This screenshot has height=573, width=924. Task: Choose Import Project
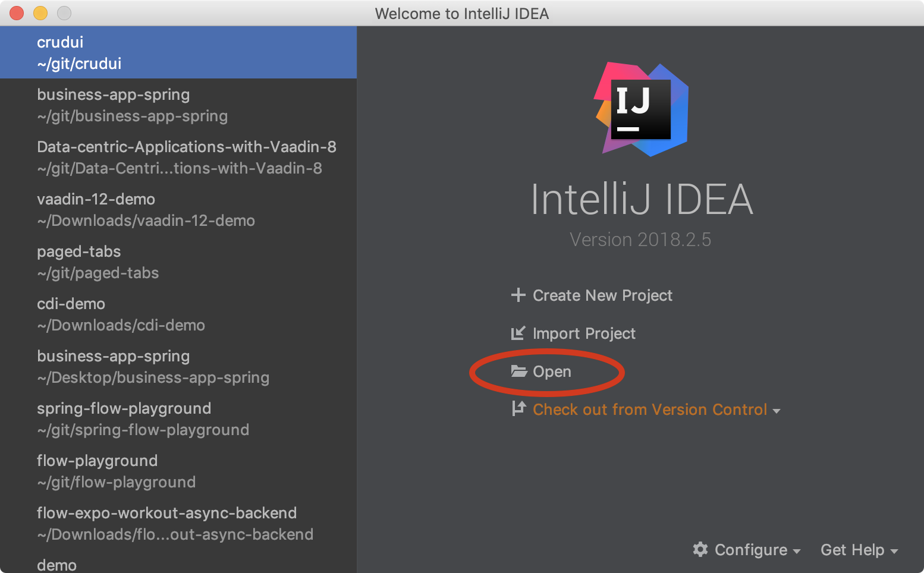coord(583,333)
